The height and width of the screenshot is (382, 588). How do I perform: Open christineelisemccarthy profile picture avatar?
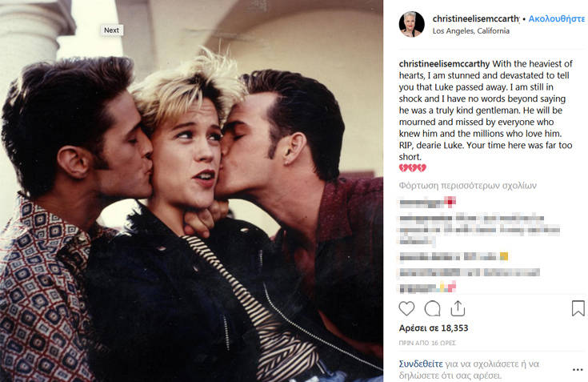pos(411,24)
